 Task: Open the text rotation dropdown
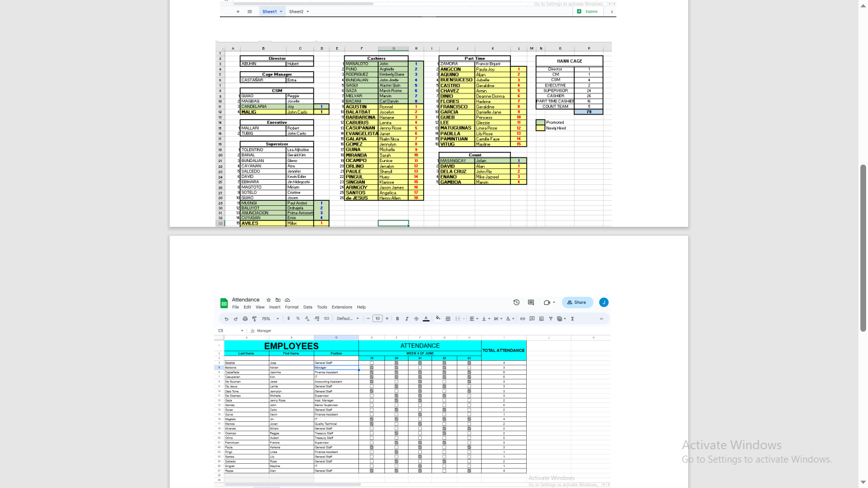(510, 319)
